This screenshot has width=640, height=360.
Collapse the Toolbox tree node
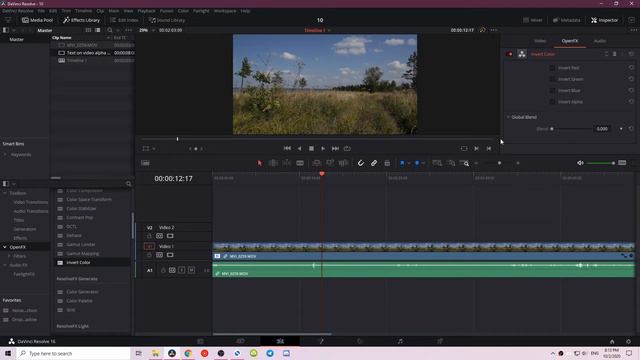pyautogui.click(x=4, y=193)
